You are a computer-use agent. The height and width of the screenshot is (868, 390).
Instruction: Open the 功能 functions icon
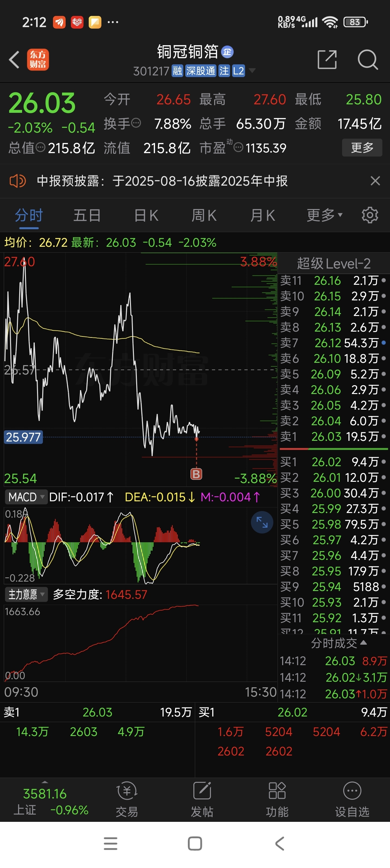pyautogui.click(x=277, y=800)
